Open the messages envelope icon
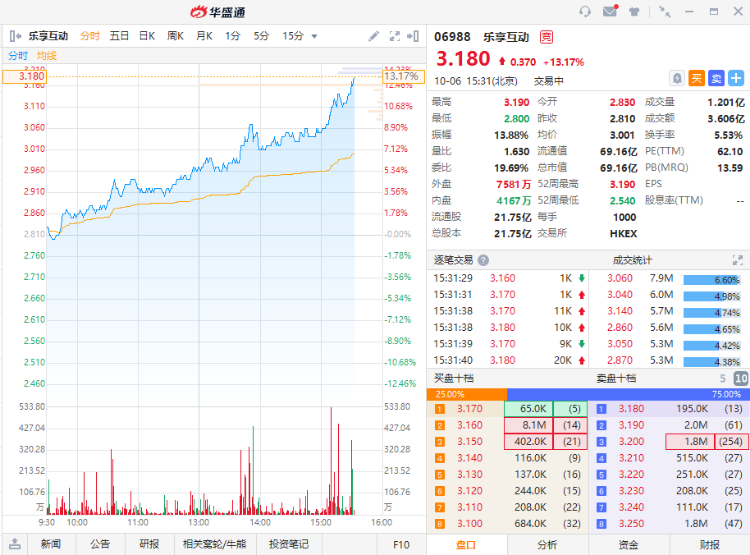750x555 pixels. (610, 11)
